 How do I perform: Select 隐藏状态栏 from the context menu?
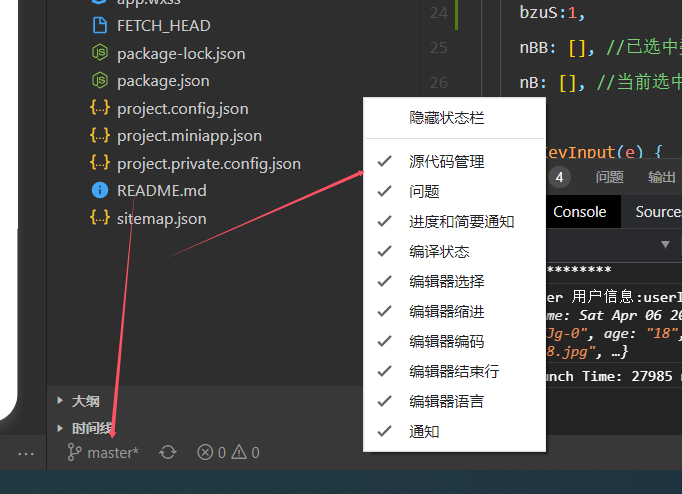tap(455, 117)
